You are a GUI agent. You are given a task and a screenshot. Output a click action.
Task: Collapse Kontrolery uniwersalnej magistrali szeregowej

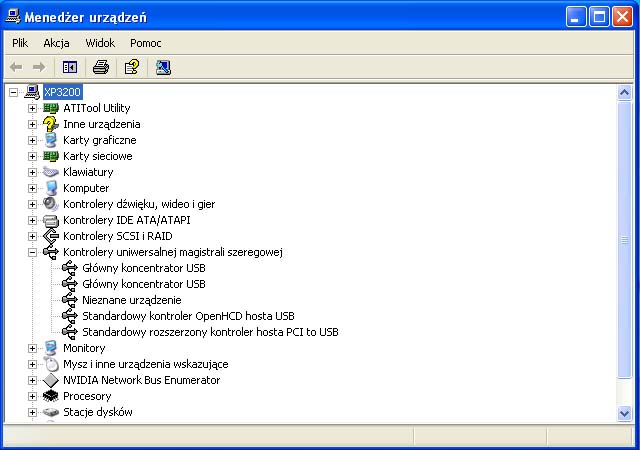pos(32,252)
